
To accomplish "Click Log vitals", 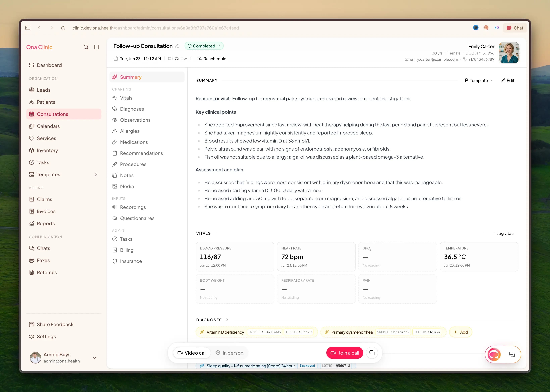I will 503,233.
